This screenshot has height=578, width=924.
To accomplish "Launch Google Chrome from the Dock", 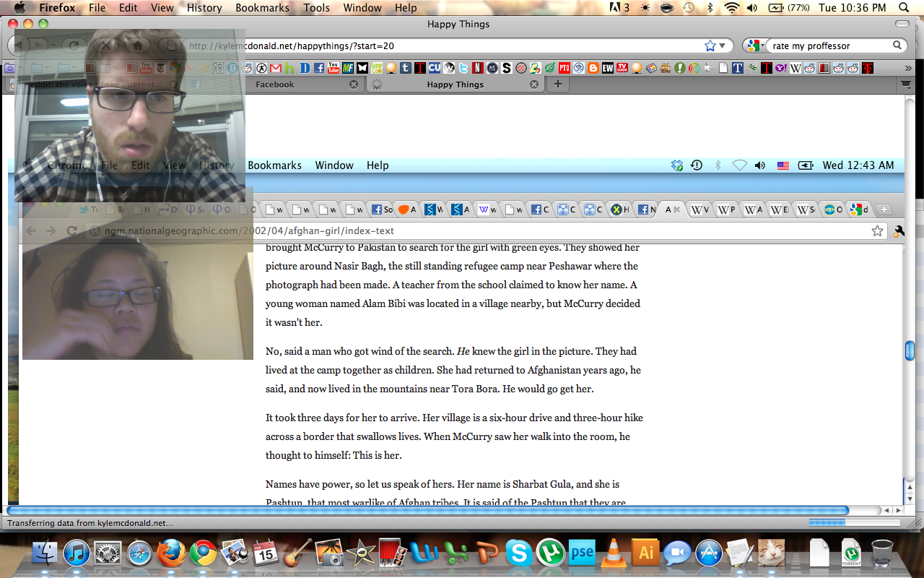I will [204, 553].
